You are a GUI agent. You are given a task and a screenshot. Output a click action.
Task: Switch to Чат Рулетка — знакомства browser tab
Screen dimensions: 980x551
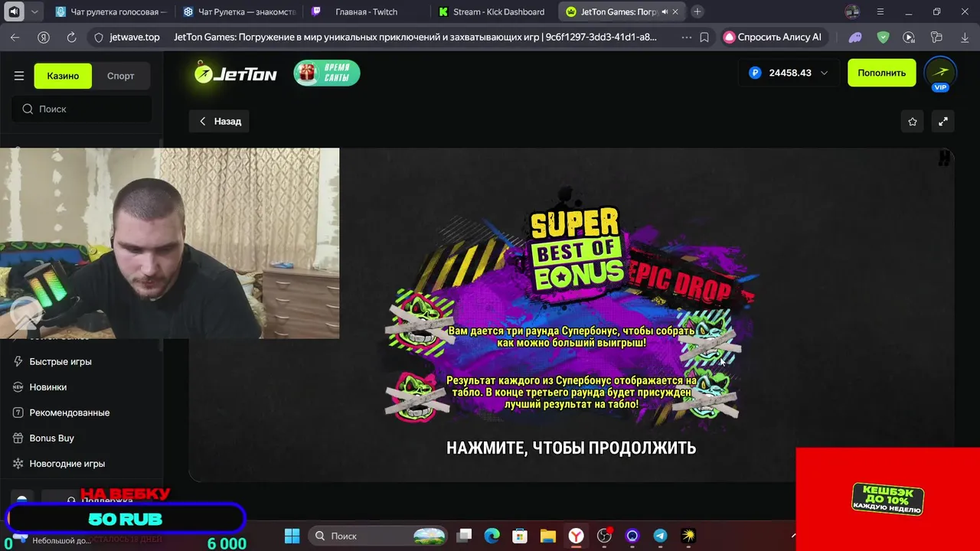point(238,11)
